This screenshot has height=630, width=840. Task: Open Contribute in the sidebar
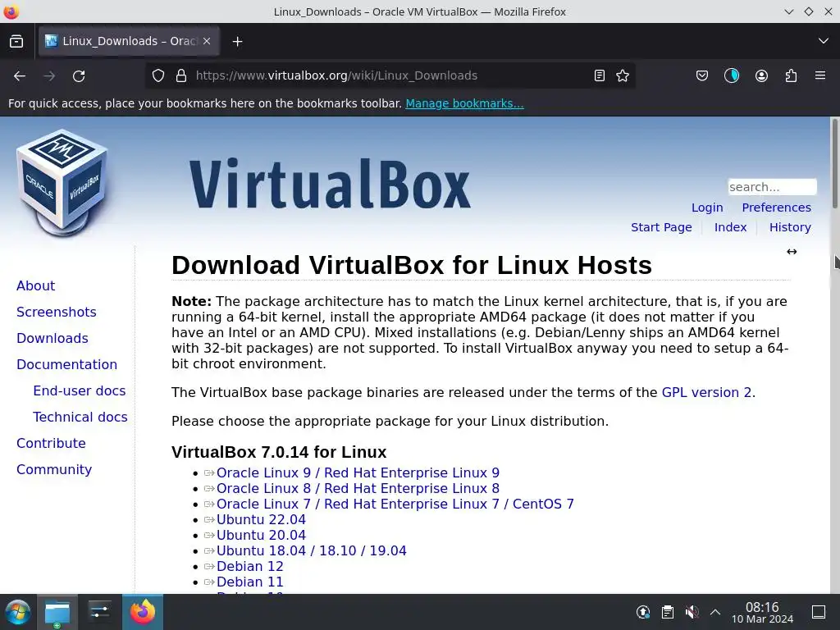click(x=51, y=443)
